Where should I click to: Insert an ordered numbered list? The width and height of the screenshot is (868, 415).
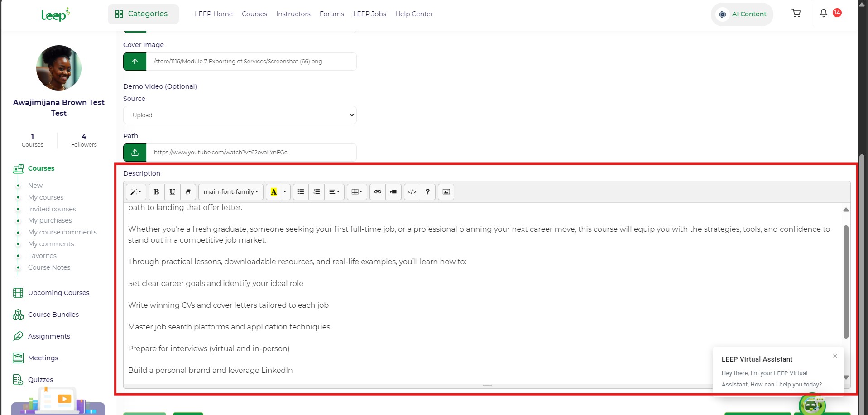(317, 192)
